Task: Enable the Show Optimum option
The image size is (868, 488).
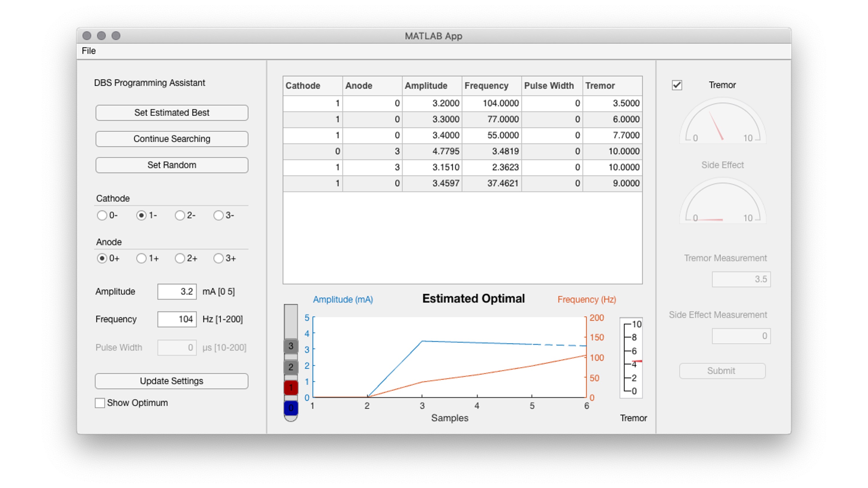Action: tap(100, 403)
